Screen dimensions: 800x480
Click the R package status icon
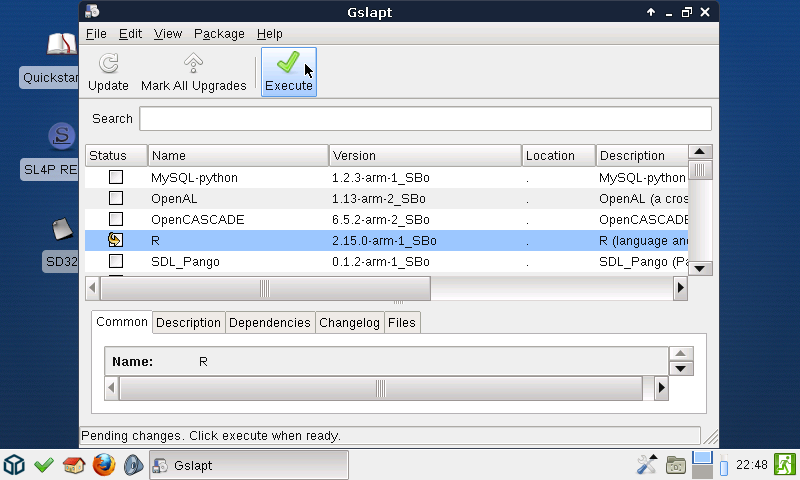point(116,240)
